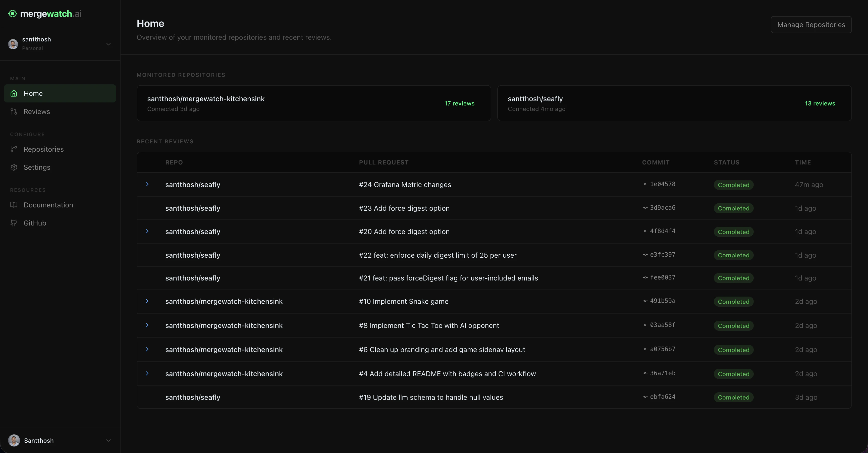Click the Completed badge on #23 row
The height and width of the screenshot is (453, 868).
(734, 208)
